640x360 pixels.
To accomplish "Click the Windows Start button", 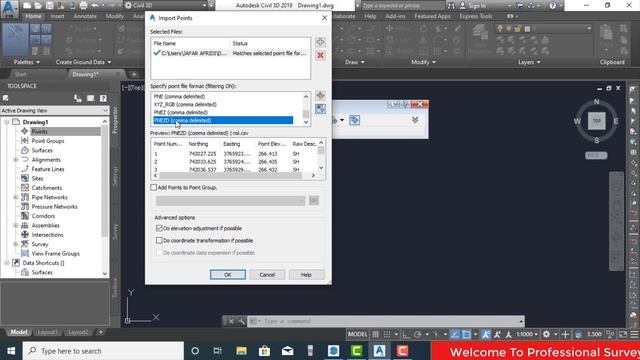I will [x=11, y=351].
